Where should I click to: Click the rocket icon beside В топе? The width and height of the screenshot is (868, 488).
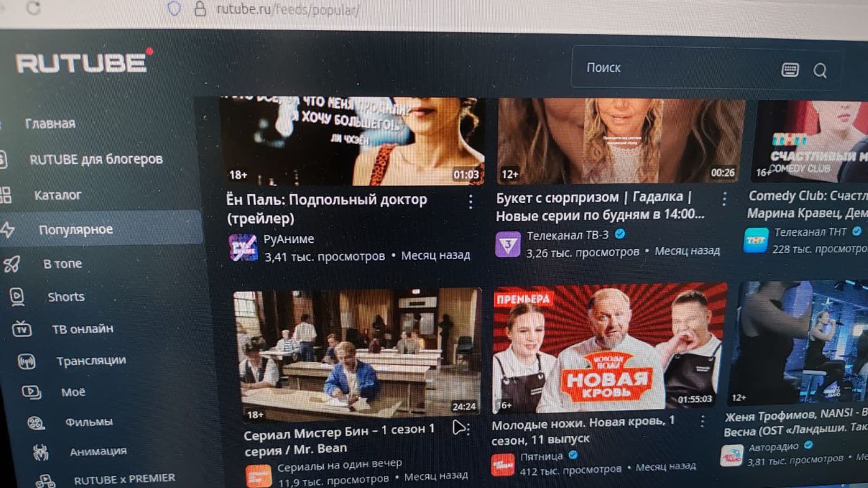pos(12,264)
